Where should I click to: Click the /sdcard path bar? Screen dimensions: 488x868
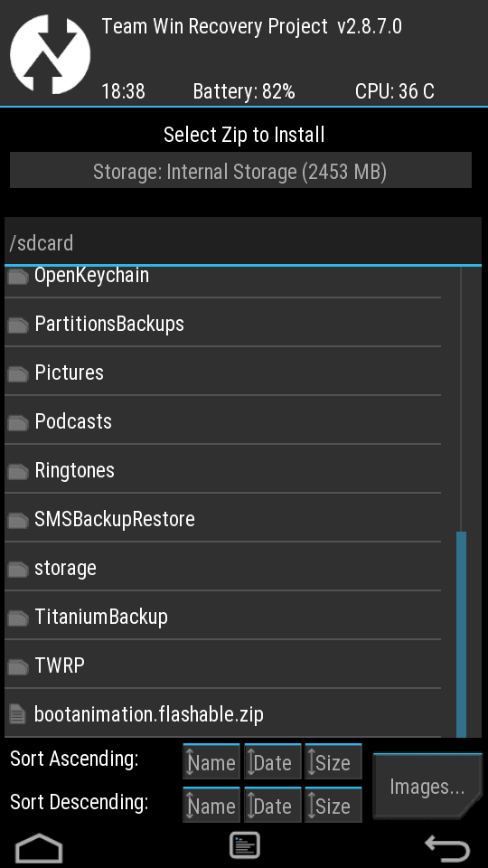point(243,242)
